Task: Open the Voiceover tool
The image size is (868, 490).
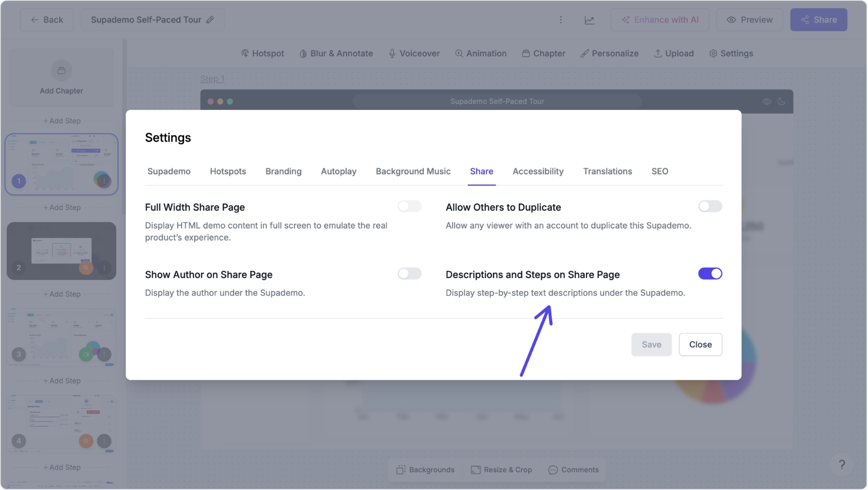Action: (x=414, y=54)
